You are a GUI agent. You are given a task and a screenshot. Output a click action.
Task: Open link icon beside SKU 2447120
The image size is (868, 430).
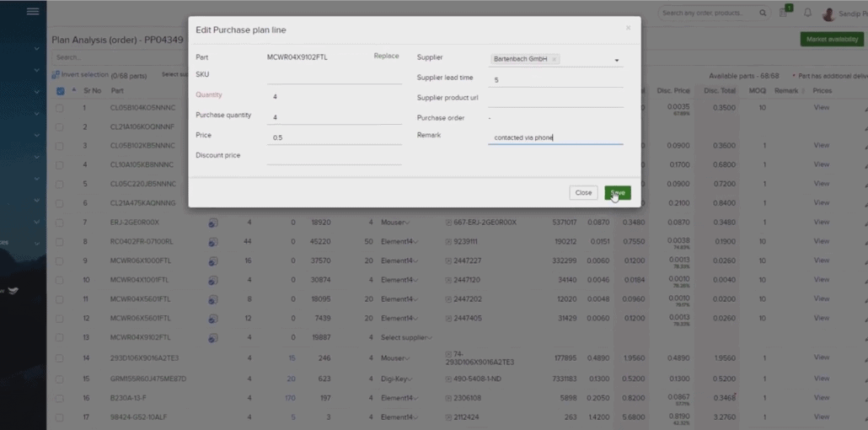pyautogui.click(x=448, y=281)
